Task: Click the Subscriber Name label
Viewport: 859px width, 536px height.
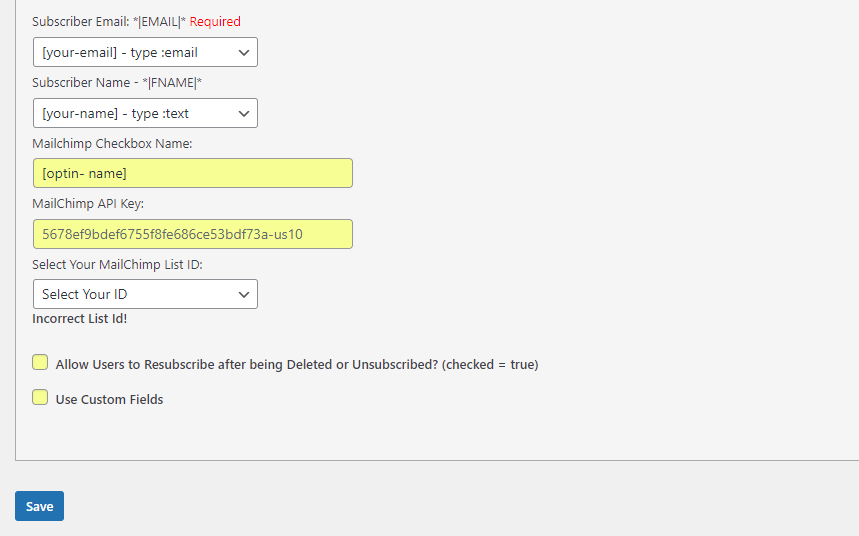Action: coord(123,82)
